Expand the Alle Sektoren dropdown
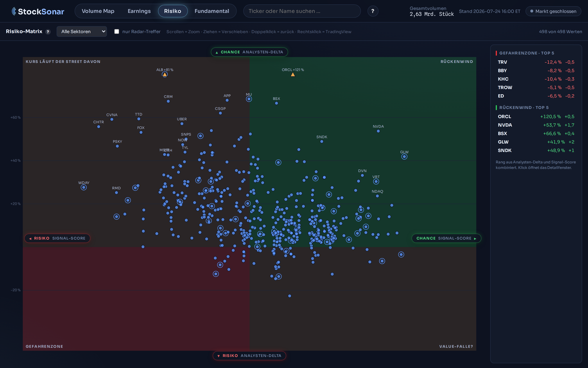588x368 pixels. tap(82, 31)
